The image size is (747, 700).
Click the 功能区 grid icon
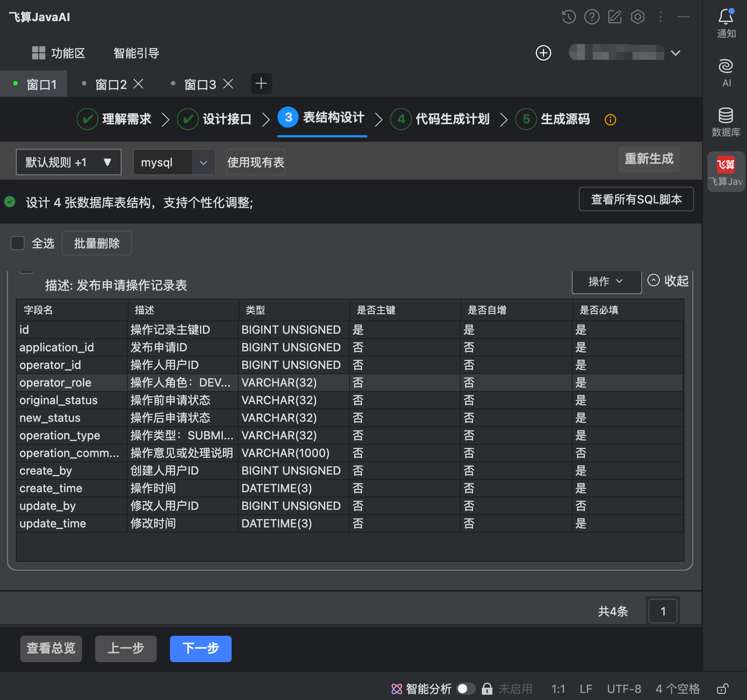39,53
